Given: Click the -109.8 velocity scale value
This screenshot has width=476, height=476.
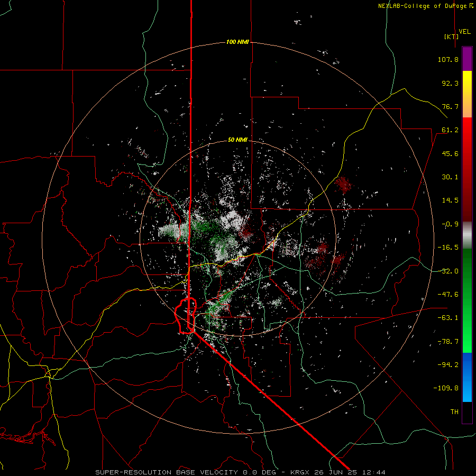Looking at the screenshot, I should click(x=446, y=388).
